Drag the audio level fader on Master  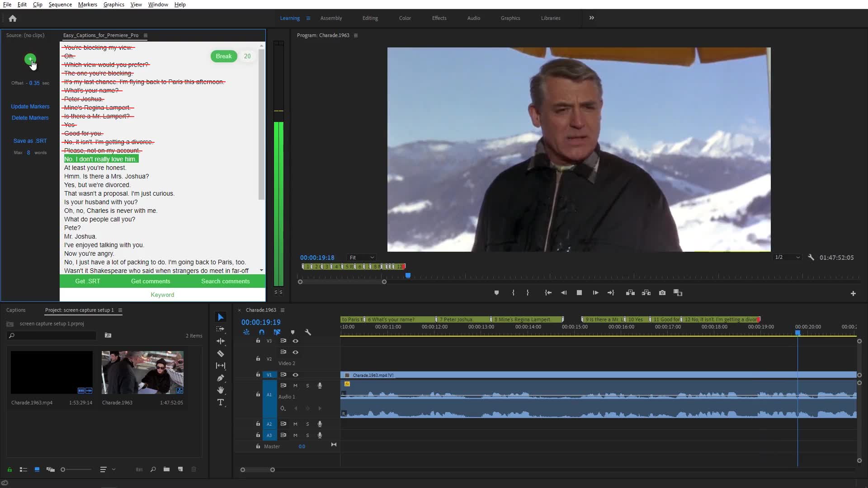click(x=302, y=446)
